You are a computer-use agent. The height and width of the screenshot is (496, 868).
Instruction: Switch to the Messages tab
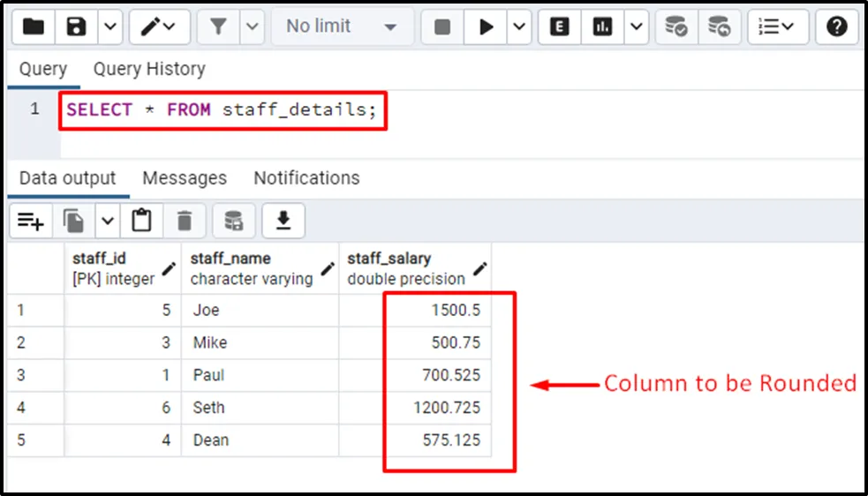(x=185, y=178)
